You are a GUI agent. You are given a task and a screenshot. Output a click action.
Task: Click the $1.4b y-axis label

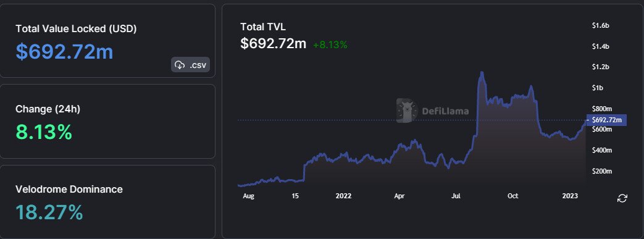(600, 46)
